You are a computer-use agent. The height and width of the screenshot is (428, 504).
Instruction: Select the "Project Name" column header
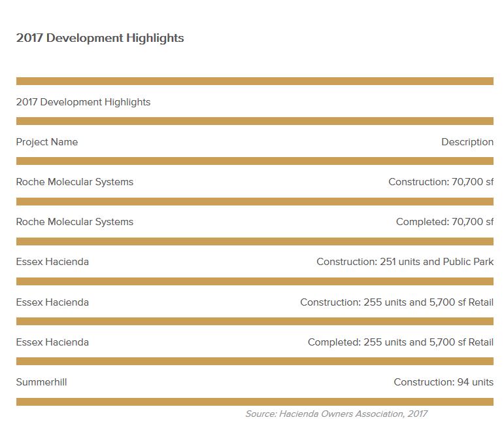tap(47, 142)
